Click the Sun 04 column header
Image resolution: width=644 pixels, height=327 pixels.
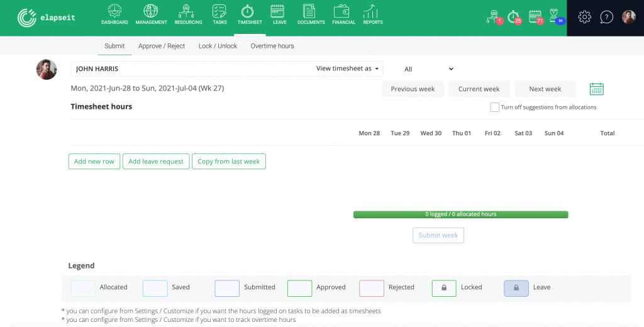tap(554, 133)
